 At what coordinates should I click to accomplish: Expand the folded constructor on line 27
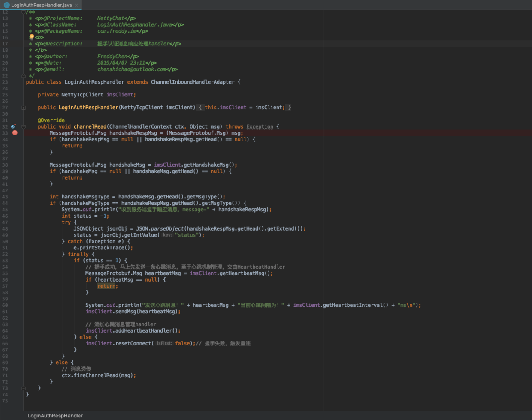[24, 108]
